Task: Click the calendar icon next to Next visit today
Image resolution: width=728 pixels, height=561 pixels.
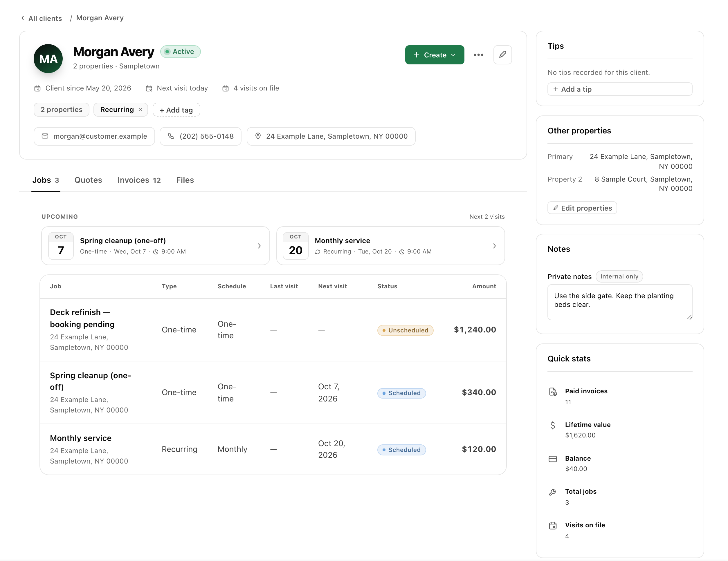Action: (x=149, y=88)
